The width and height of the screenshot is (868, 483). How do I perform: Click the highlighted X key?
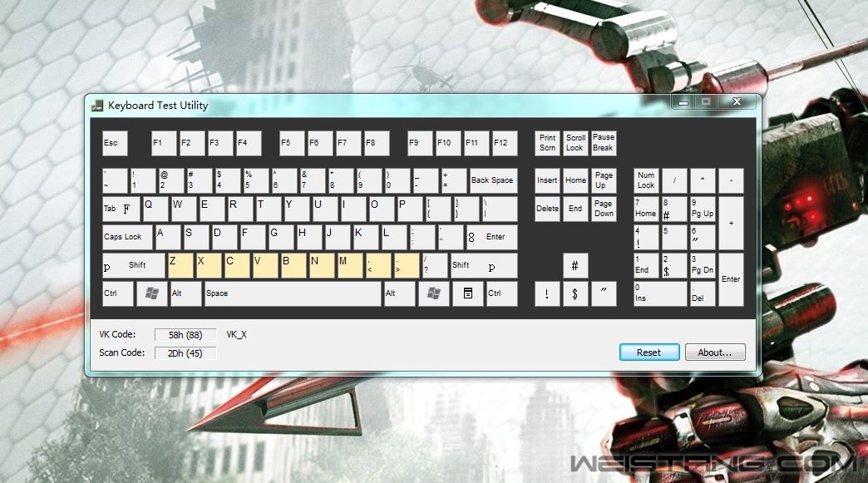click(x=209, y=265)
